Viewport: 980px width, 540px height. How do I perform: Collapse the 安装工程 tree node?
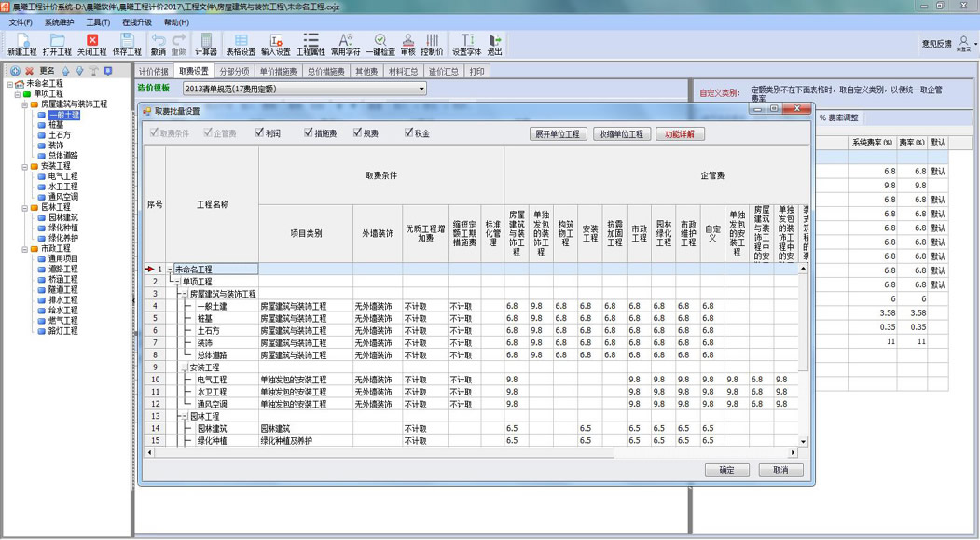25,166
